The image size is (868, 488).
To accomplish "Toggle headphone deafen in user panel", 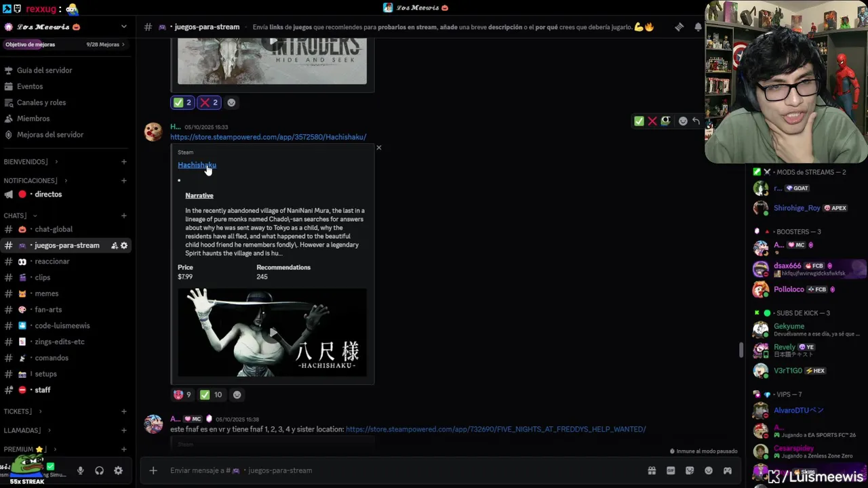I will pos(99,470).
